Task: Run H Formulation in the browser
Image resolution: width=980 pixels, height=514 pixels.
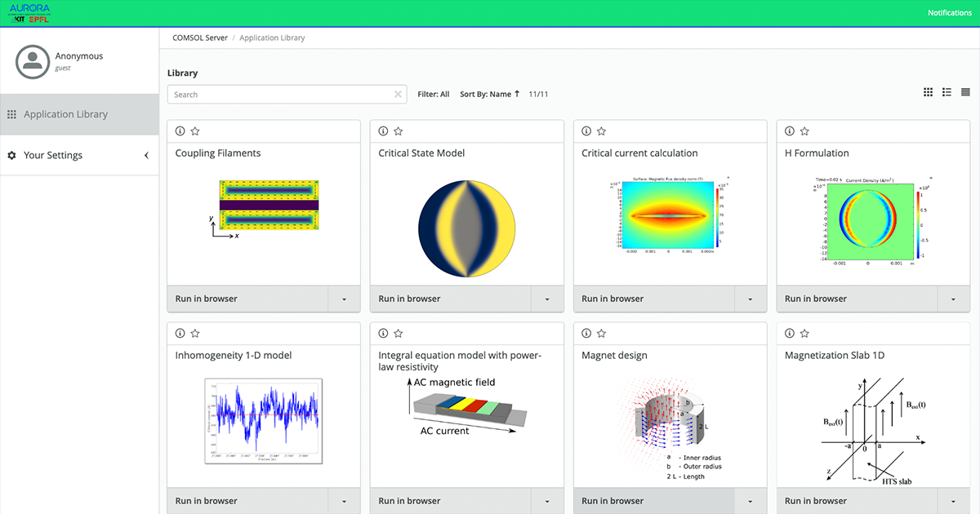Action: (x=857, y=299)
